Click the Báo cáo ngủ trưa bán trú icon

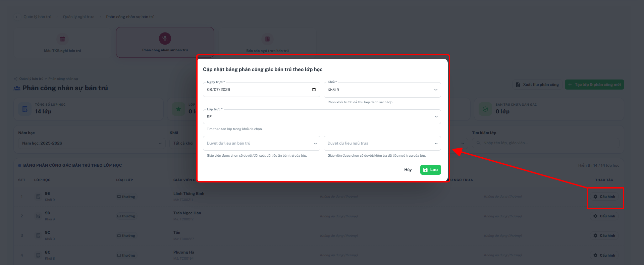267,39
